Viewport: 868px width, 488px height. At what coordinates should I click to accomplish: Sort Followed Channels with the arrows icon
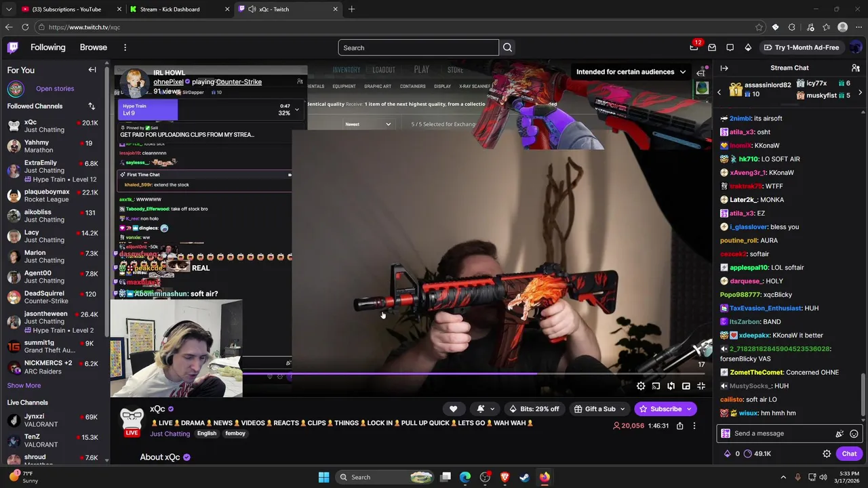[x=92, y=106]
